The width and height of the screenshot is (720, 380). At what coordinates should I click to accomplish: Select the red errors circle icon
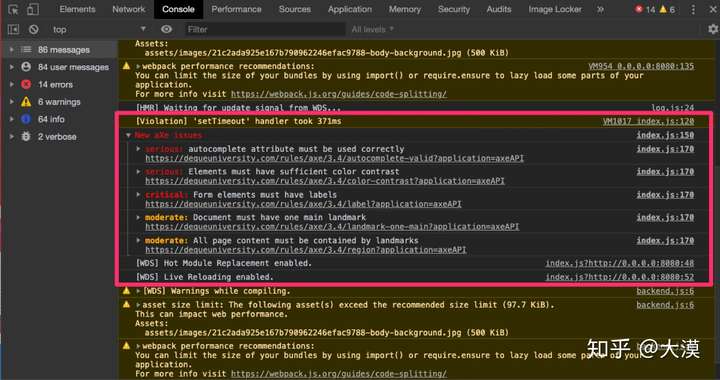[x=26, y=84]
